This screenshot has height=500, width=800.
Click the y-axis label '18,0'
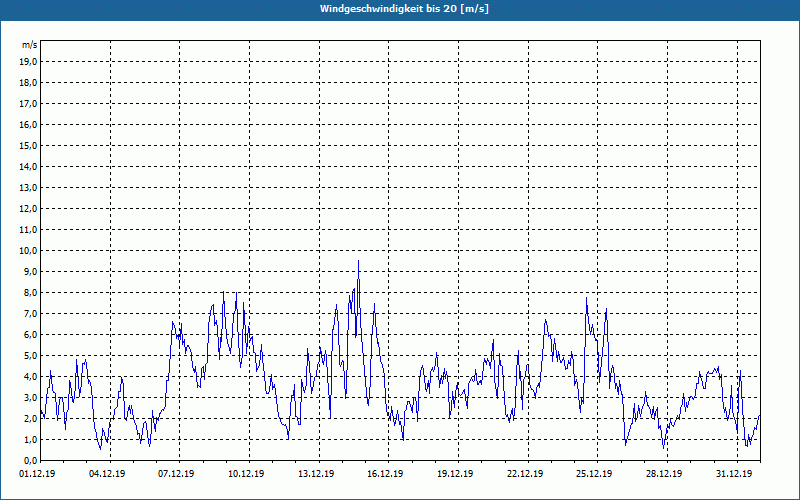click(x=28, y=83)
